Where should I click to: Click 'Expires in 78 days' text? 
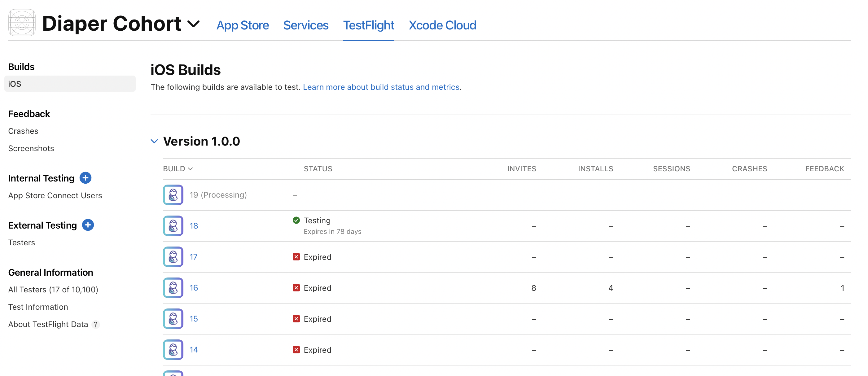coord(333,232)
